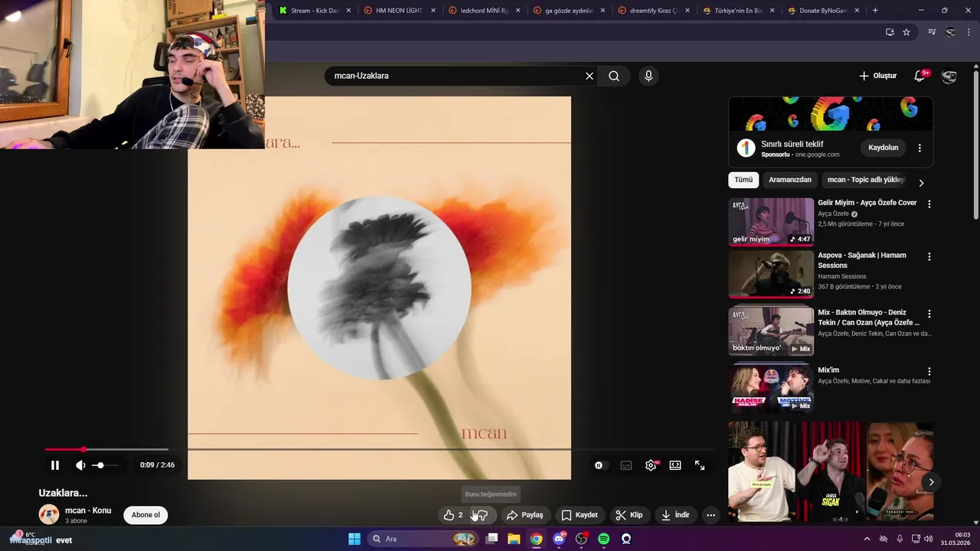Open the mcan - Konu channel name
The height and width of the screenshot is (551, 980).
click(x=88, y=510)
